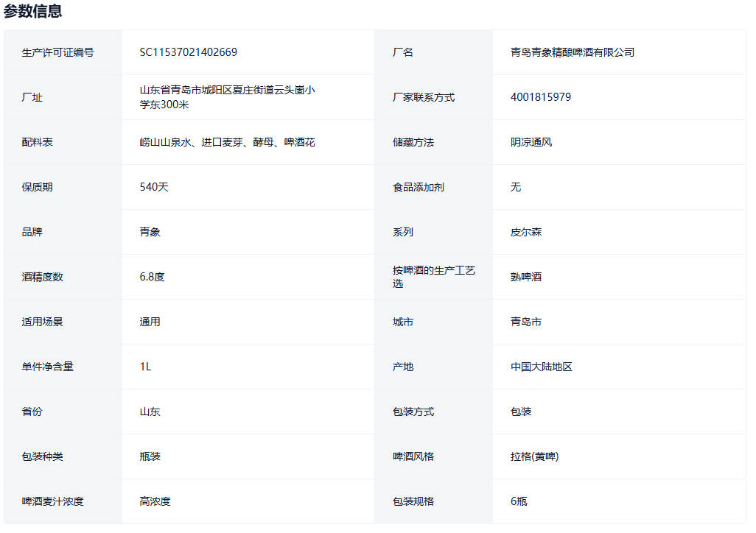Screen dimensions: 756x533
Task: Click wort concentration value 高浓度
Action: (155, 501)
